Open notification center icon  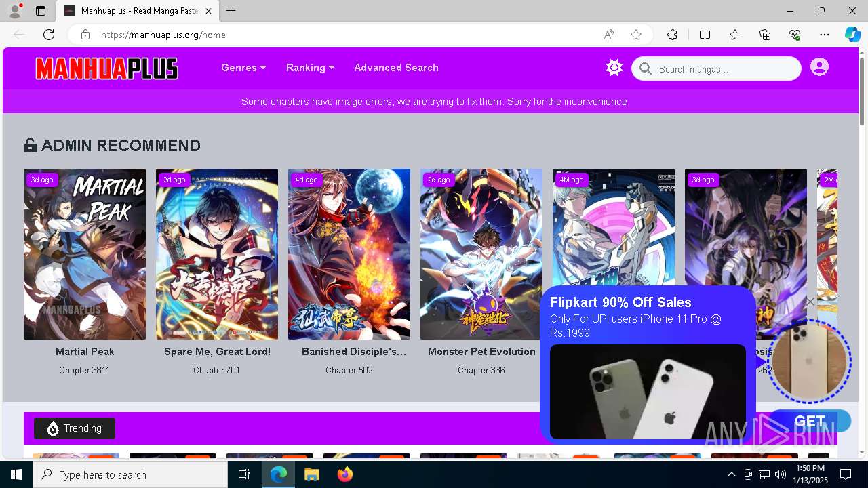tap(846, 474)
